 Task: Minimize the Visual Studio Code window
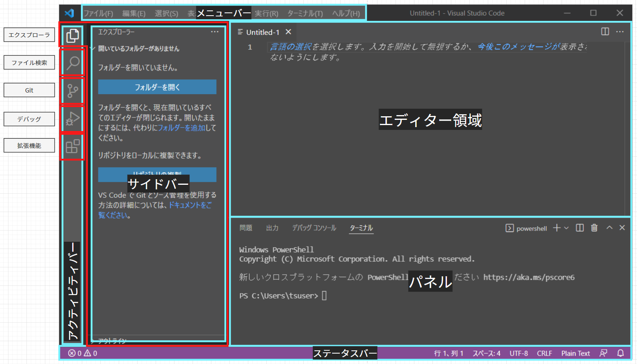[x=567, y=13]
